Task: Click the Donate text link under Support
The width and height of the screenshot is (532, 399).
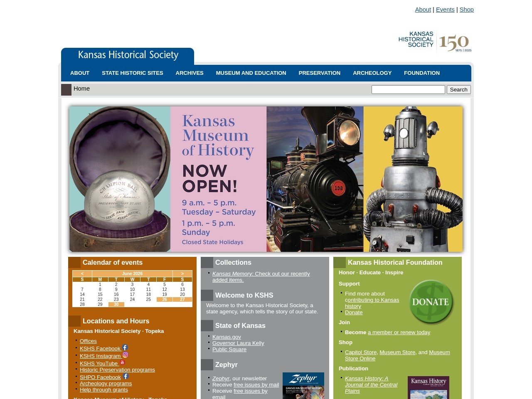Action: (354, 313)
